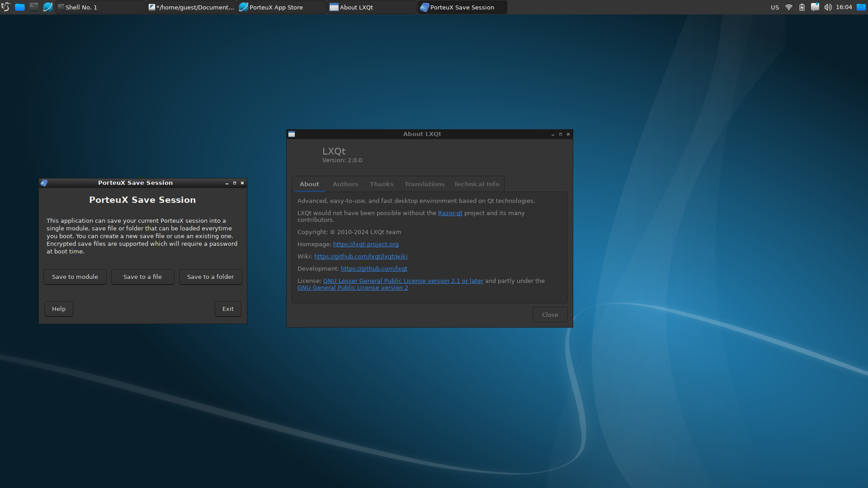Click Save to a file button
This screenshot has width=868, height=488.
coord(143,277)
